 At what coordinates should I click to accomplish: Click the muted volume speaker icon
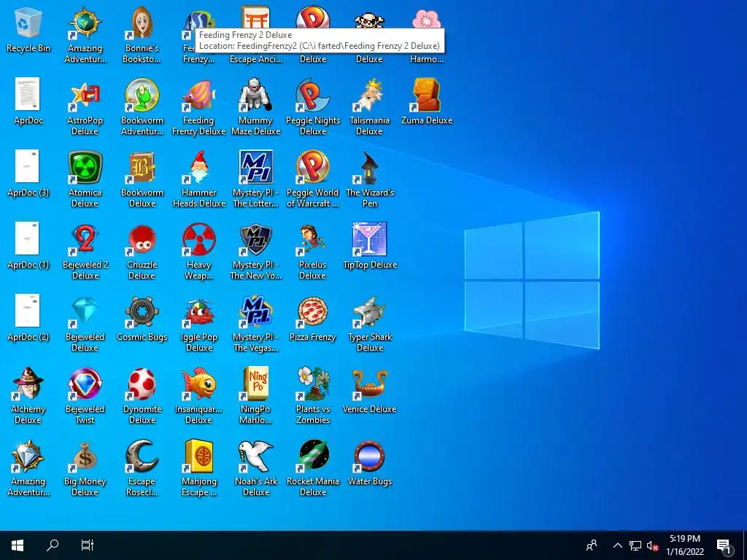[x=652, y=545]
